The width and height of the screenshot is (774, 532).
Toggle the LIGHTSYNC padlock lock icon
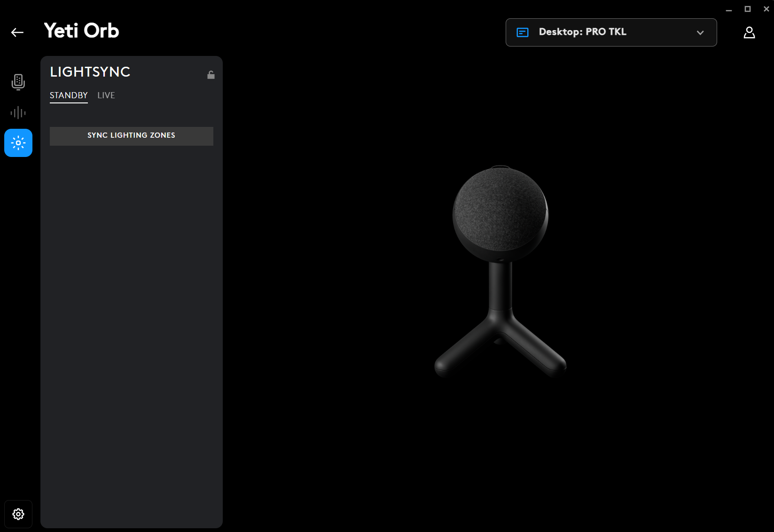pyautogui.click(x=211, y=75)
